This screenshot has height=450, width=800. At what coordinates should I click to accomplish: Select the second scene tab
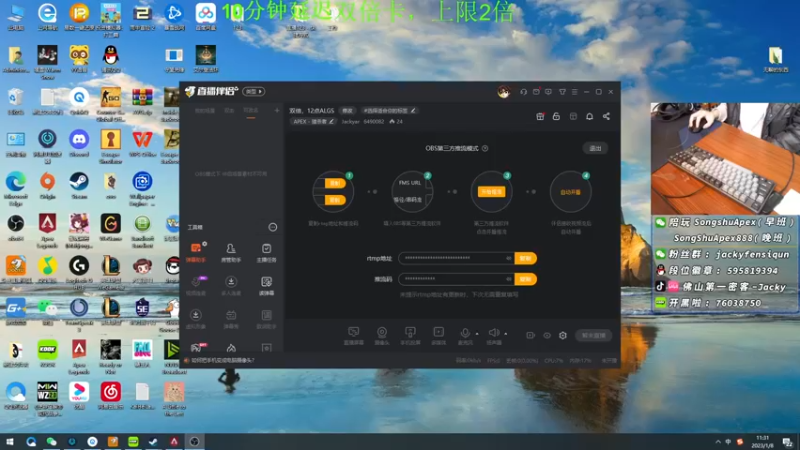tap(230, 110)
